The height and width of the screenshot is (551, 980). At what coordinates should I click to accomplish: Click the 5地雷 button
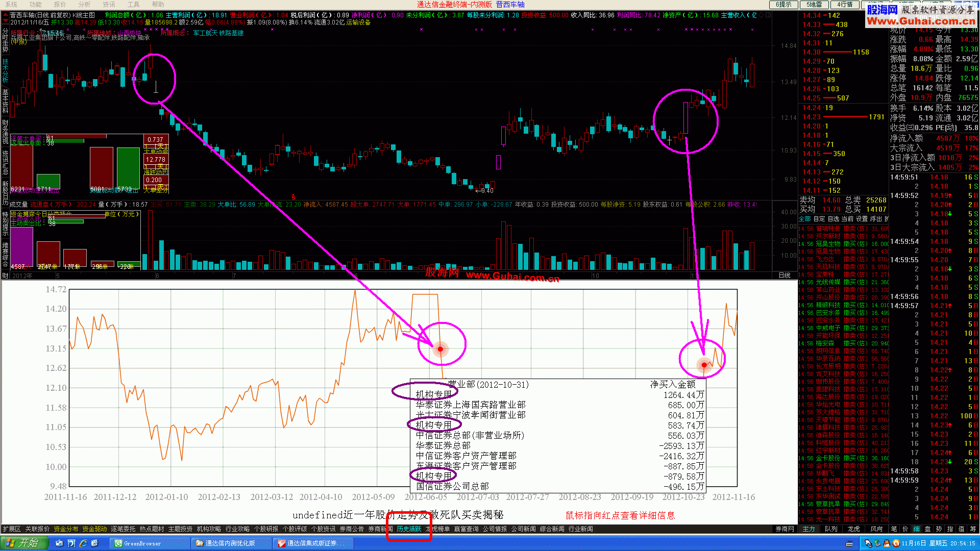pos(814,5)
